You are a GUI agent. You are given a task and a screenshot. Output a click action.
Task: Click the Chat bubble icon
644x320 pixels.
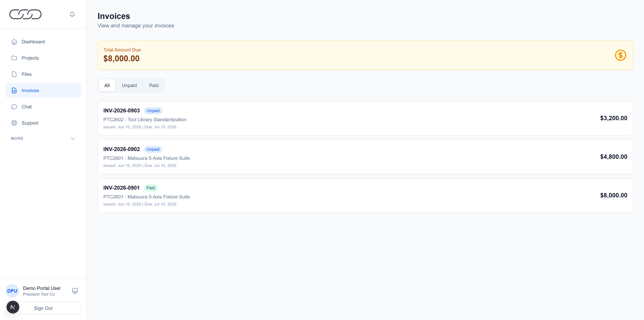[x=14, y=107]
